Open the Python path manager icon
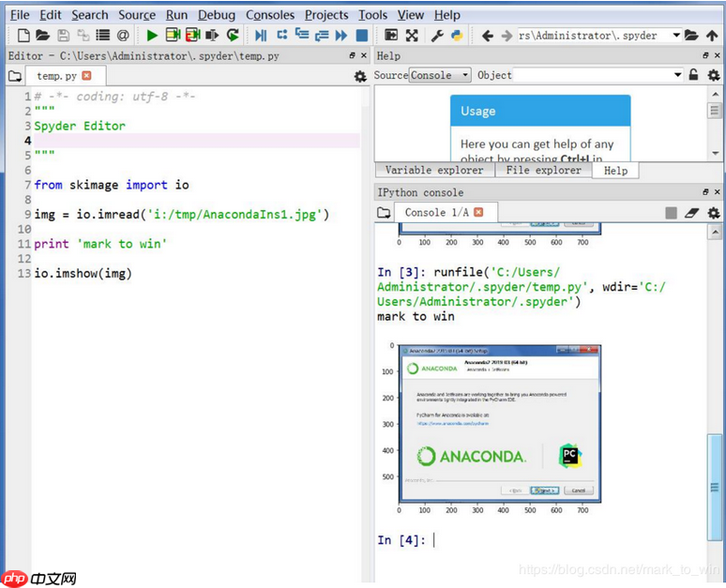 [x=457, y=36]
